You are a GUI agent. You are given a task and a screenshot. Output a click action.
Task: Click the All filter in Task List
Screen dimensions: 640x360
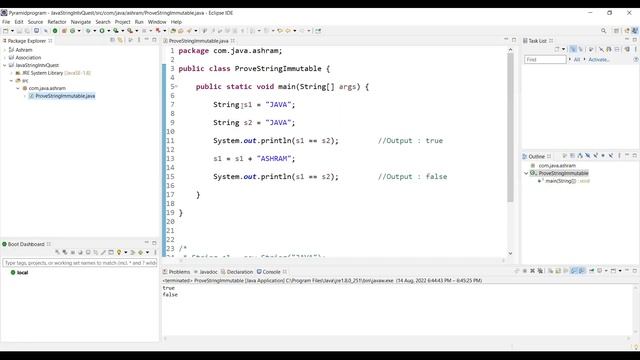[x=577, y=60]
